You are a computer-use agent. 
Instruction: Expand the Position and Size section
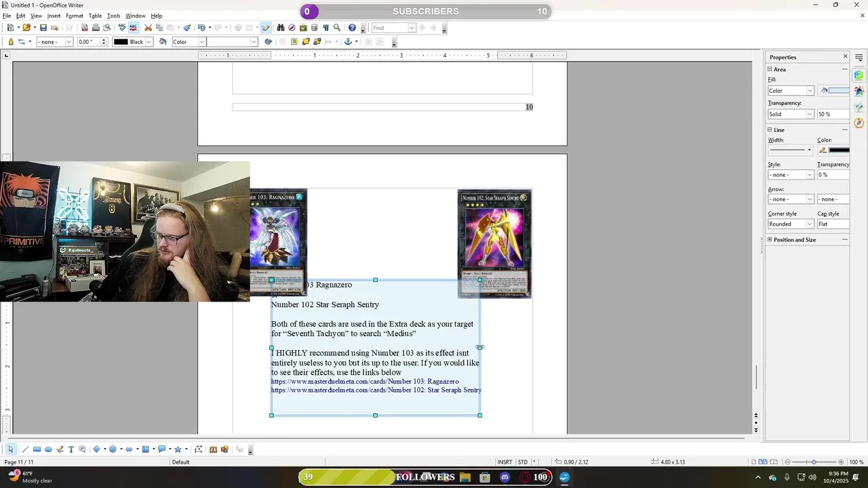770,239
